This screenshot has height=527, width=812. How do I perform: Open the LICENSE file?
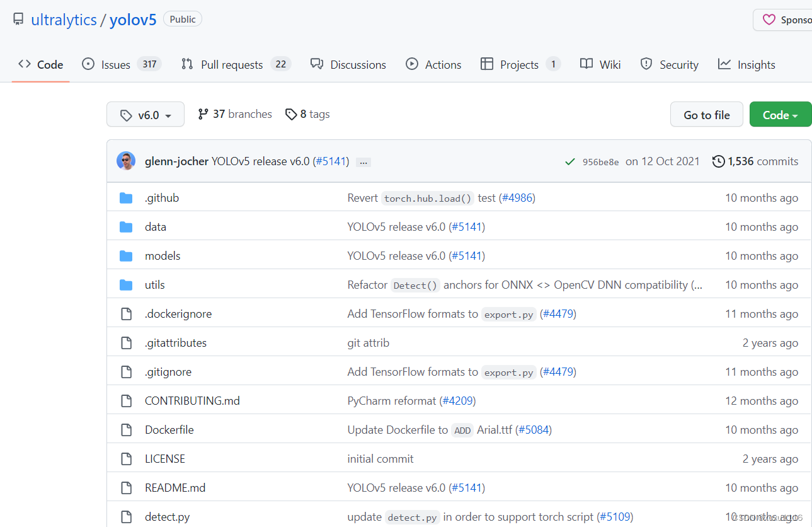(x=165, y=459)
